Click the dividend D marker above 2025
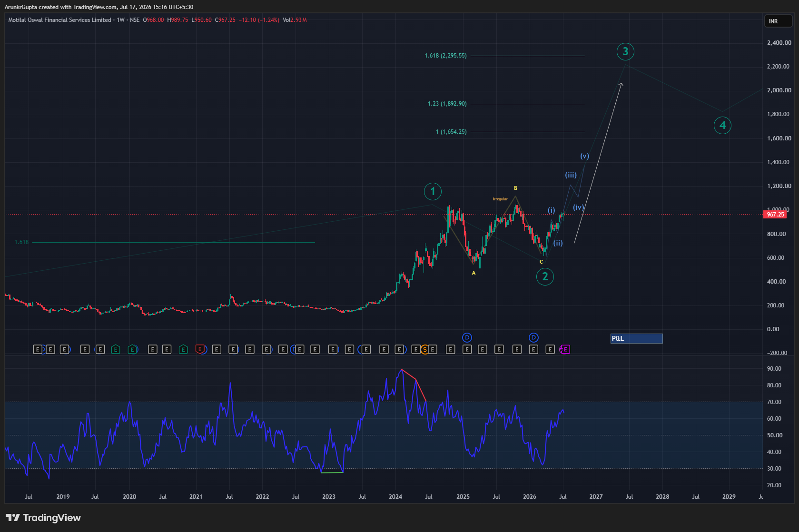 pyautogui.click(x=467, y=337)
